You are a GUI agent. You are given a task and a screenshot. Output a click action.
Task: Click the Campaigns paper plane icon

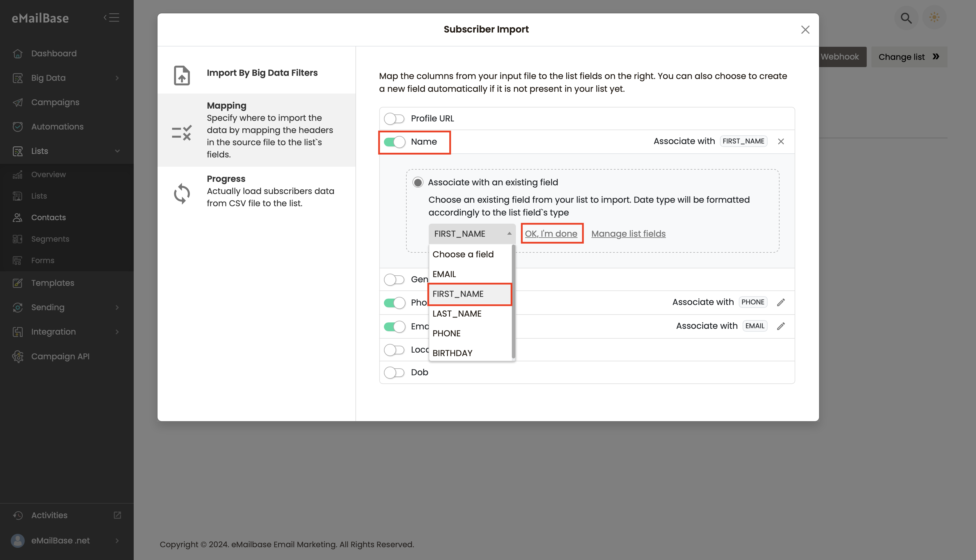click(18, 102)
